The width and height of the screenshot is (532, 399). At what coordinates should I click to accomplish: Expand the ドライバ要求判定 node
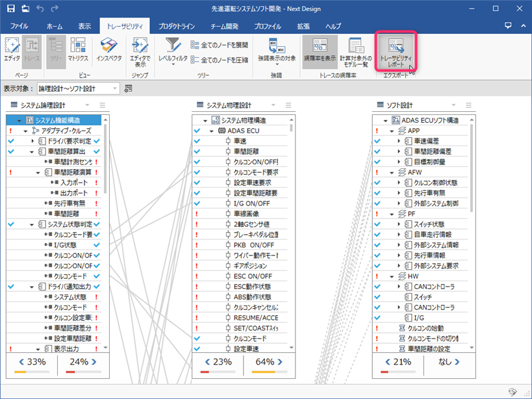point(32,141)
